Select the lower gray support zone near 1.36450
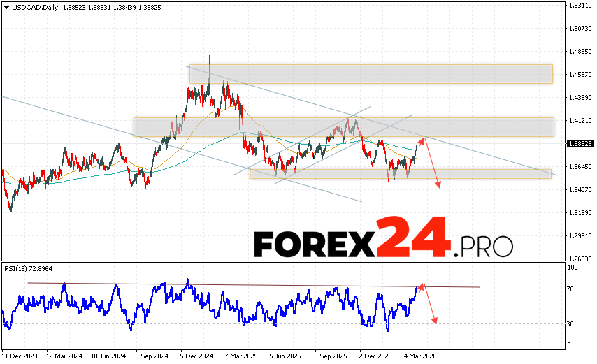 [400, 173]
